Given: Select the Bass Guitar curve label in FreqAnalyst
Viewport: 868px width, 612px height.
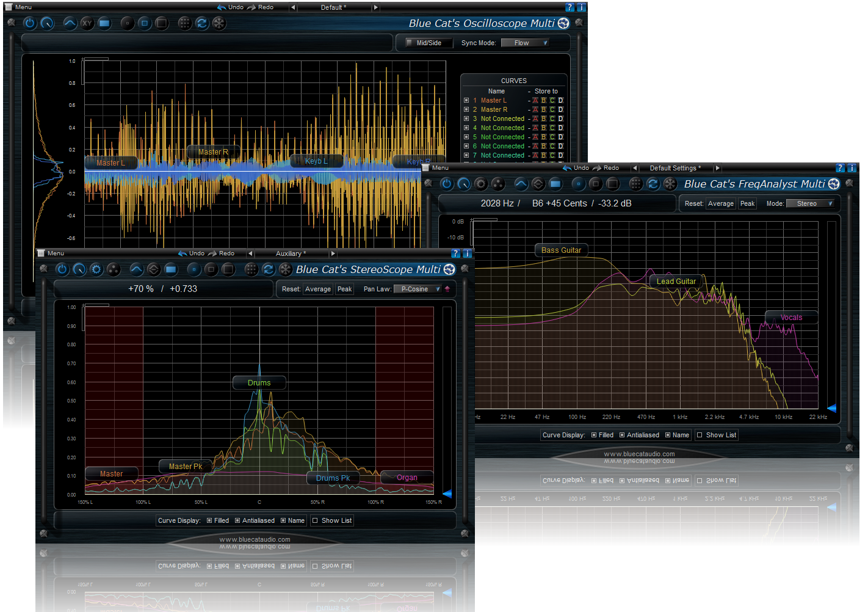Looking at the screenshot, I should coord(562,250).
